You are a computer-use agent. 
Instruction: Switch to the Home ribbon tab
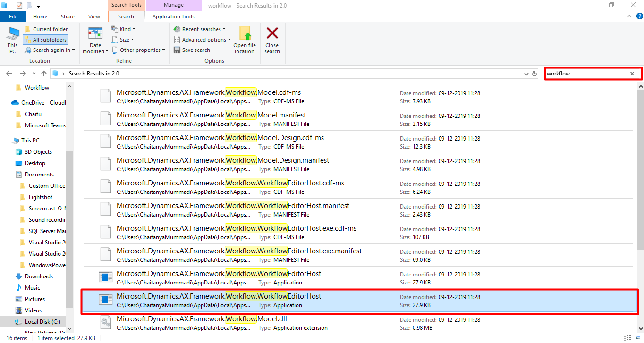pyautogui.click(x=40, y=17)
